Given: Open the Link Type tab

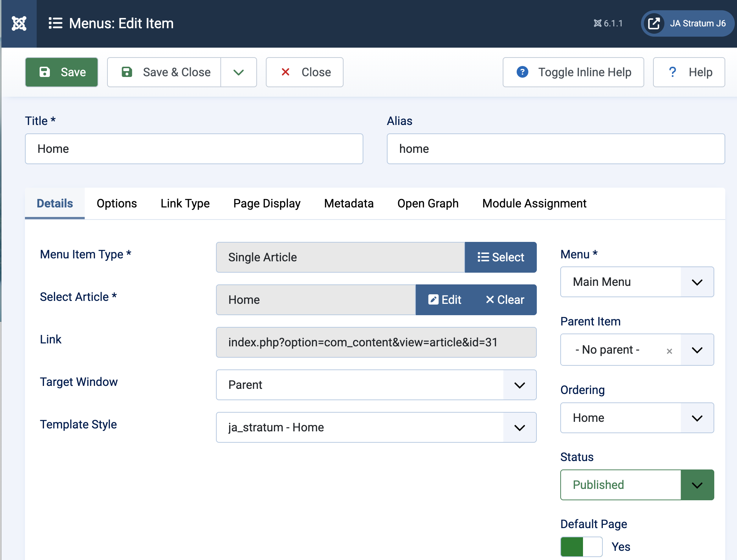Looking at the screenshot, I should pyautogui.click(x=185, y=203).
